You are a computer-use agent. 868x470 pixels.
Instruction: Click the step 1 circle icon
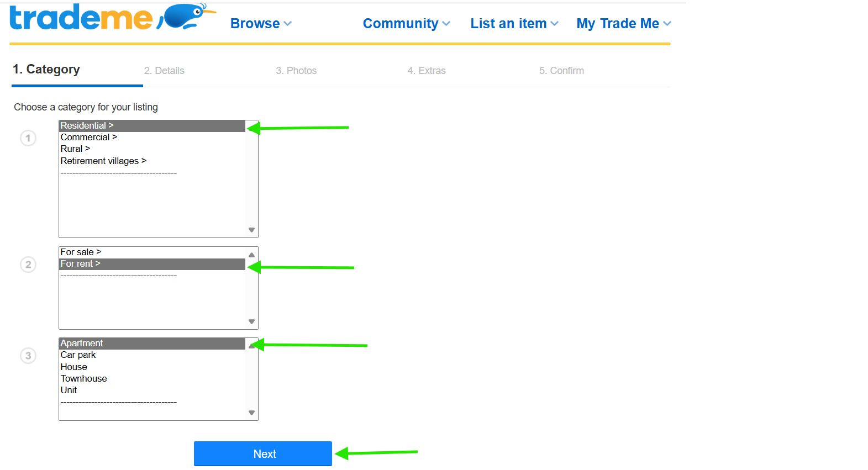pyautogui.click(x=28, y=138)
